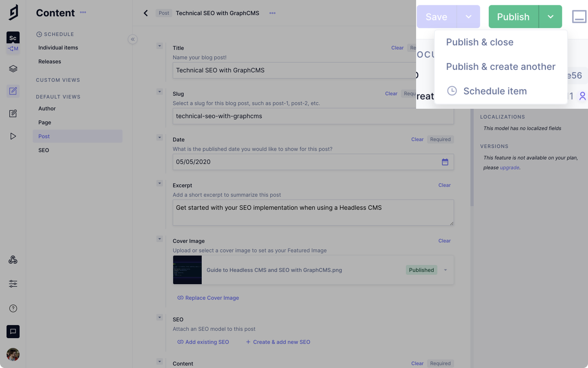The image size is (588, 368).
Task: Open the Schema layers icon in sidebar
Action: 13,69
